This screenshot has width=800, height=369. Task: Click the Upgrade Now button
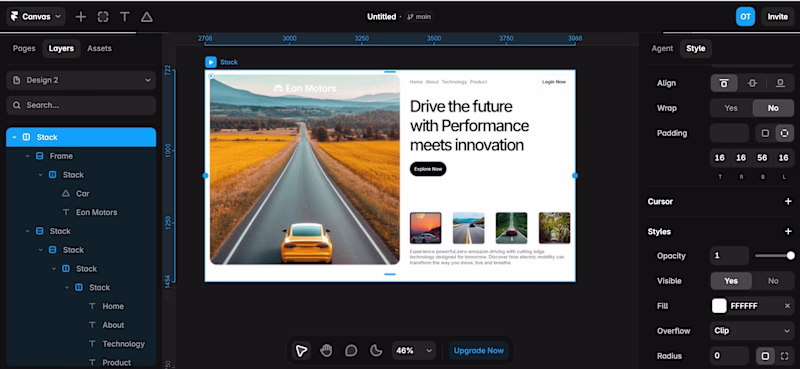479,351
